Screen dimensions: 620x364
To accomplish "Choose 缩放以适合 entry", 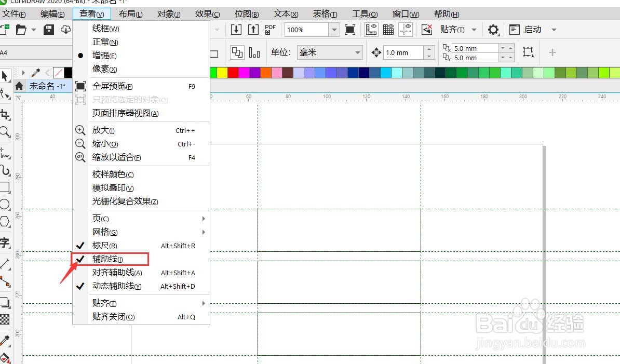I will (x=141, y=157).
